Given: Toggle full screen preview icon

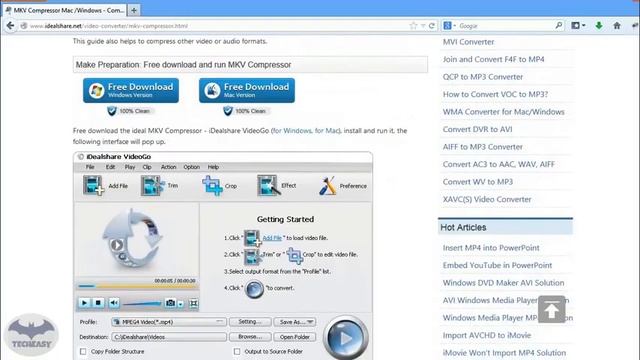Looking at the screenshot, I should [194, 303].
